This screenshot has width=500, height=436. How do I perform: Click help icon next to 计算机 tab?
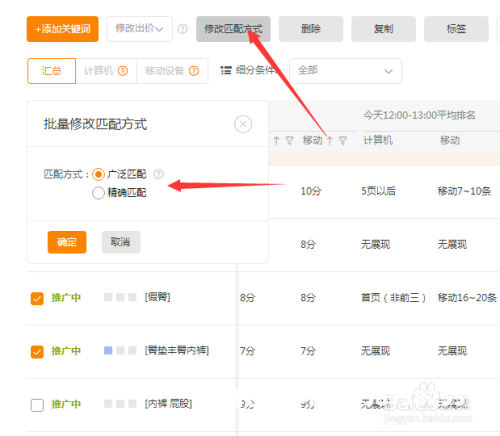click(123, 71)
